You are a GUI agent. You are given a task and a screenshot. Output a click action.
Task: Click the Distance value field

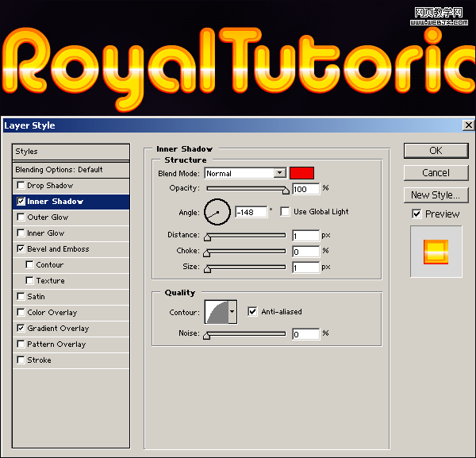click(305, 236)
